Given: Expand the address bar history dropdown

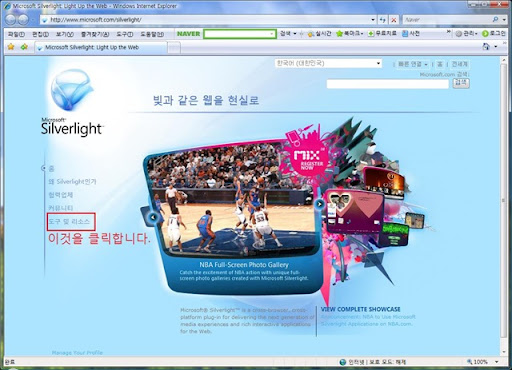Looking at the screenshot, I should pyautogui.click(x=373, y=20).
